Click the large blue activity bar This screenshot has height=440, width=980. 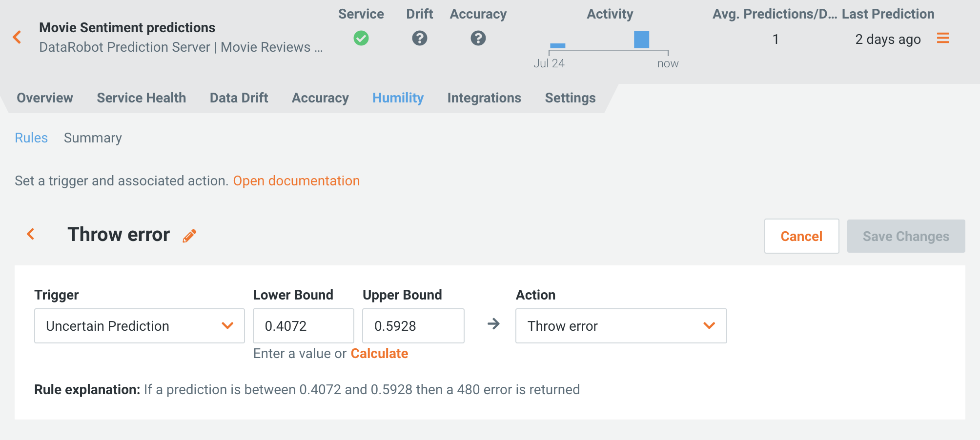click(641, 40)
